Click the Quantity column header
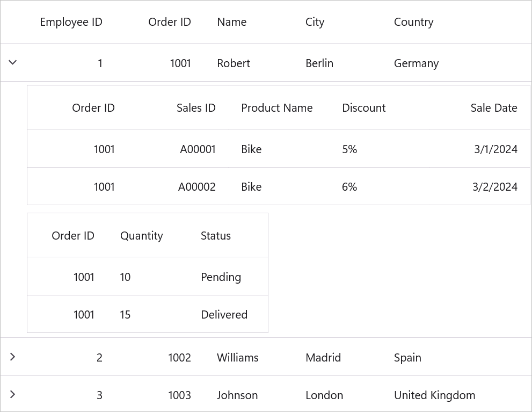This screenshot has width=532, height=412. click(141, 236)
